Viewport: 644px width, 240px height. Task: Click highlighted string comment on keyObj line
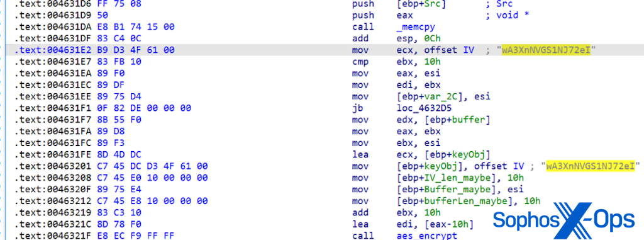(591, 166)
